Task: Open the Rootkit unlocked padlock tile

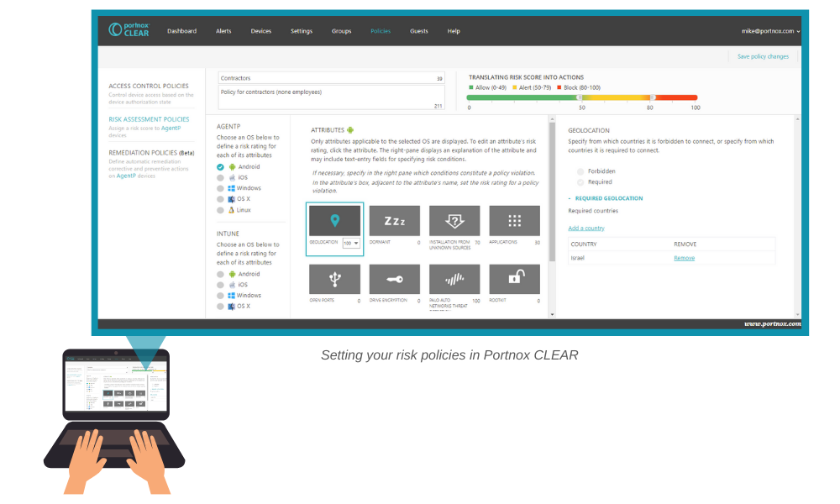Action: point(514,279)
